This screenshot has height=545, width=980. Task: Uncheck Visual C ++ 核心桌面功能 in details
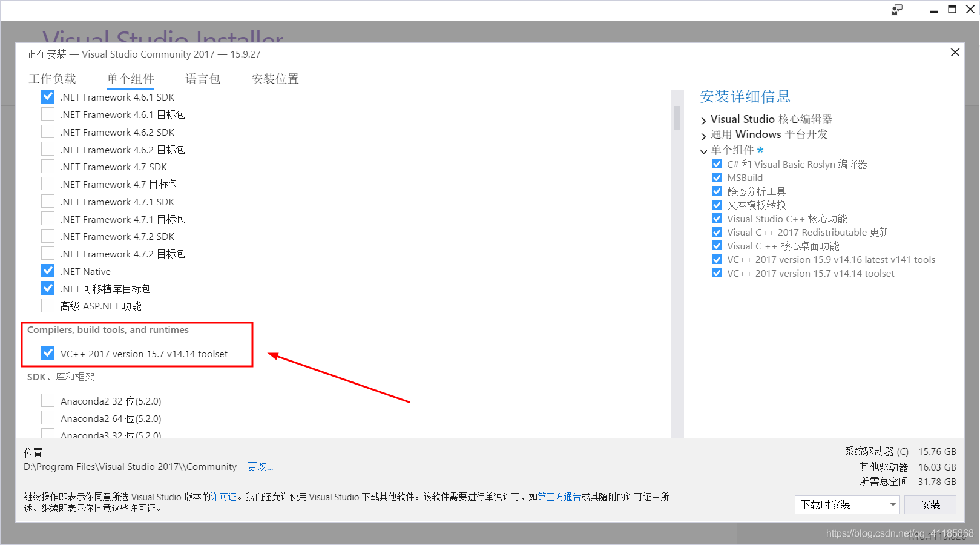(717, 246)
